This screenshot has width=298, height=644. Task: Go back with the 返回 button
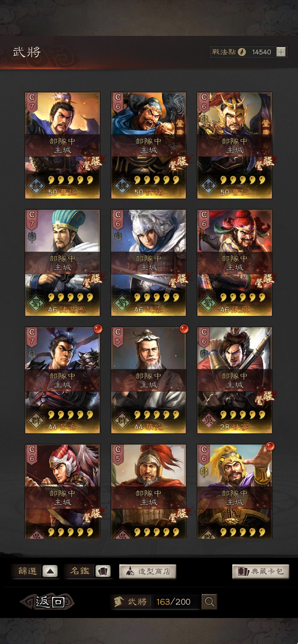[48, 602]
